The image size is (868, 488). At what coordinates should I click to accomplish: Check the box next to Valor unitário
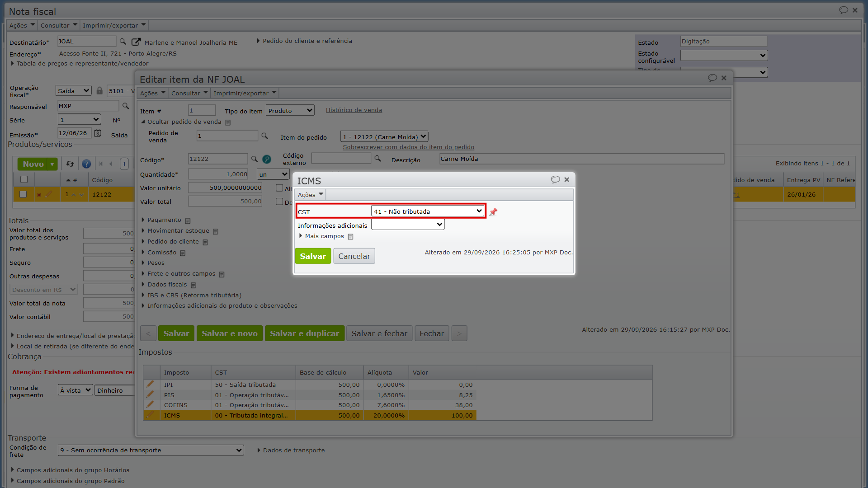click(x=279, y=188)
